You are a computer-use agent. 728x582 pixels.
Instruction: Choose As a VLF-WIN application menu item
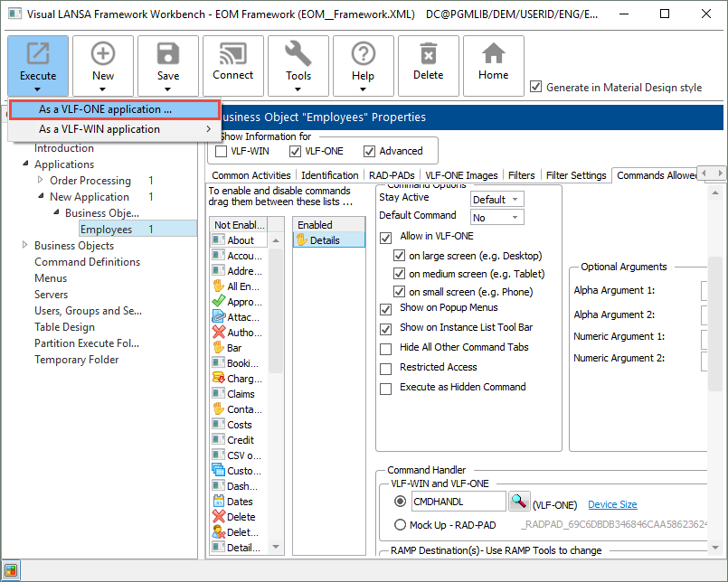point(114,129)
